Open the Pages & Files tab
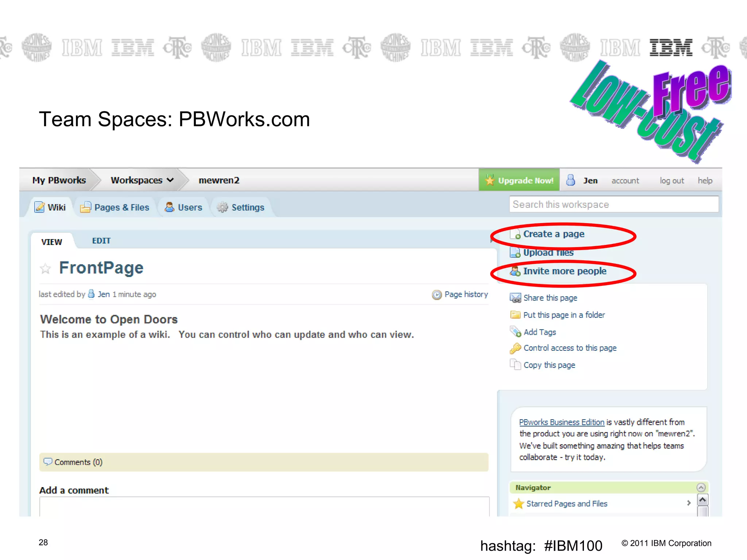The height and width of the screenshot is (560, 747). [115, 207]
